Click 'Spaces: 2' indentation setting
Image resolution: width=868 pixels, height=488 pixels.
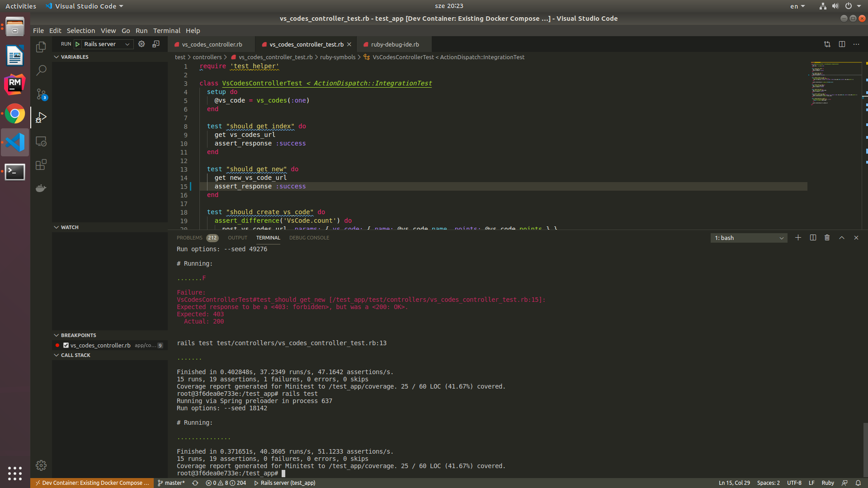click(769, 483)
